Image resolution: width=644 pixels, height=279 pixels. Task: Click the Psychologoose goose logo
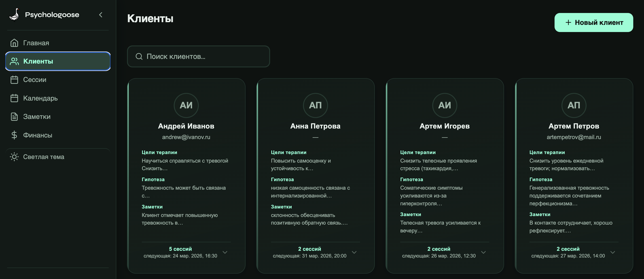point(15,15)
